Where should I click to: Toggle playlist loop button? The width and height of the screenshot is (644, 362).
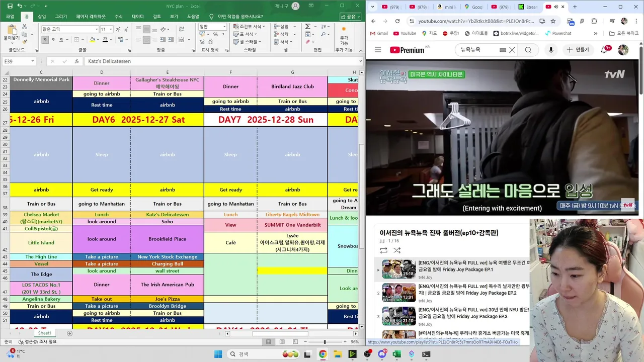[383, 250]
